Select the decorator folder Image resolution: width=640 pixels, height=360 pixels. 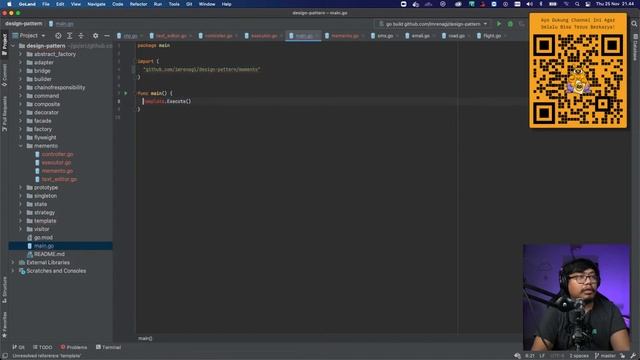click(x=46, y=113)
